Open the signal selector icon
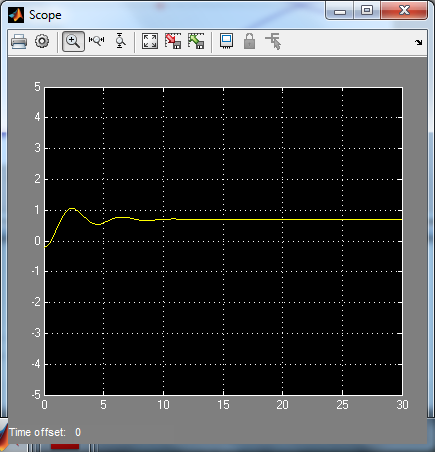Screen dimensions: 435x452 (273, 41)
